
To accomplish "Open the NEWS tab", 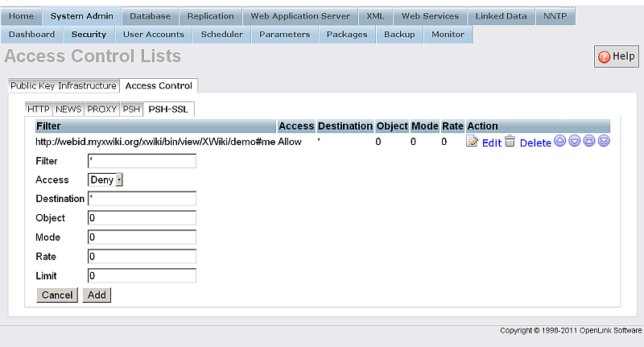I will click(68, 109).
